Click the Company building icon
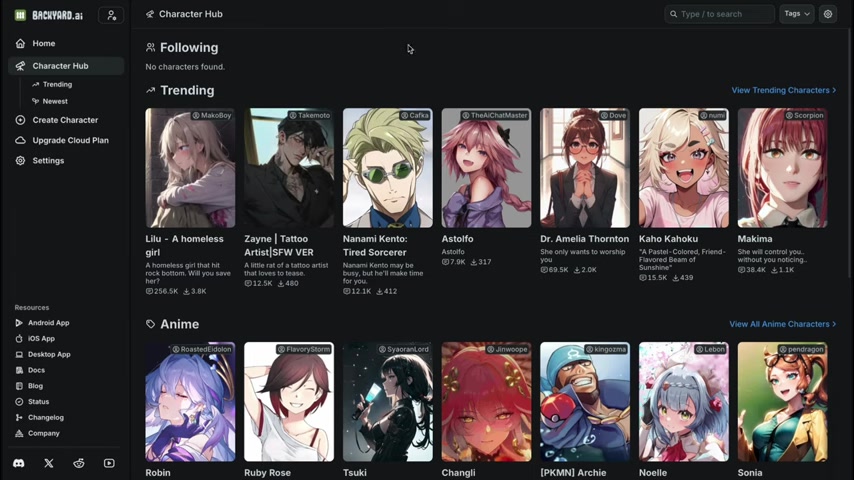This screenshot has height=480, width=854. pos(19,433)
